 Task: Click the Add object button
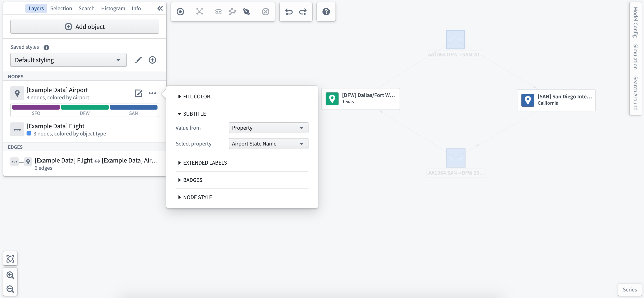(x=85, y=27)
